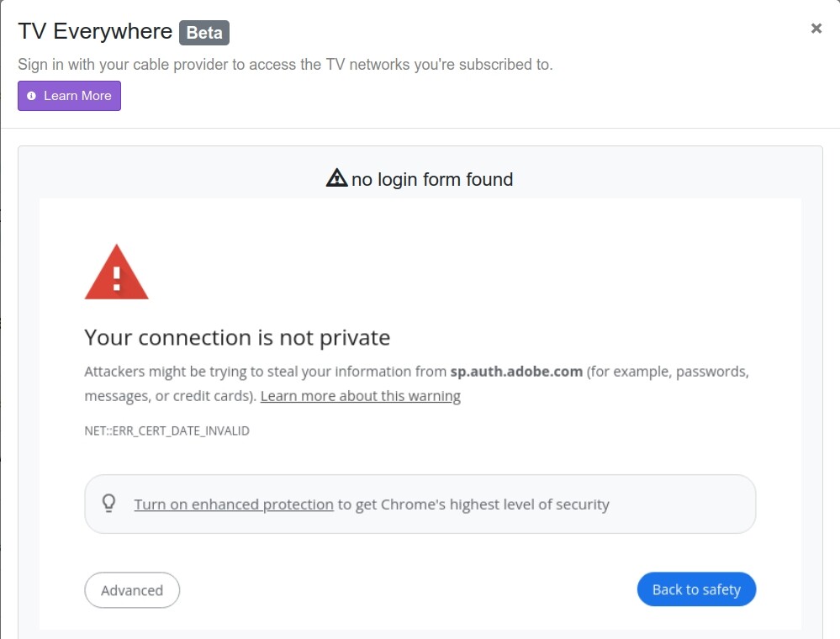Click the cable provider sign-in description
Image resolution: width=840 pixels, height=639 pixels.
pos(286,65)
